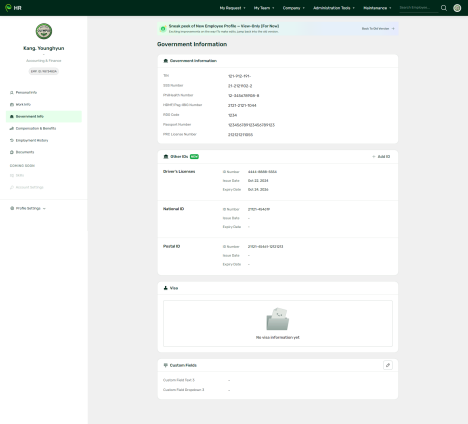Click the magnifier search icon
Viewport: 468px width, 424px height.
(x=444, y=8)
